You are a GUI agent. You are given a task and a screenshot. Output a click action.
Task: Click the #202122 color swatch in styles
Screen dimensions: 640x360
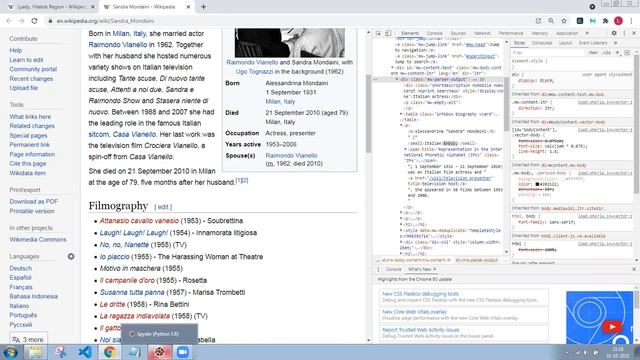pyautogui.click(x=537, y=184)
